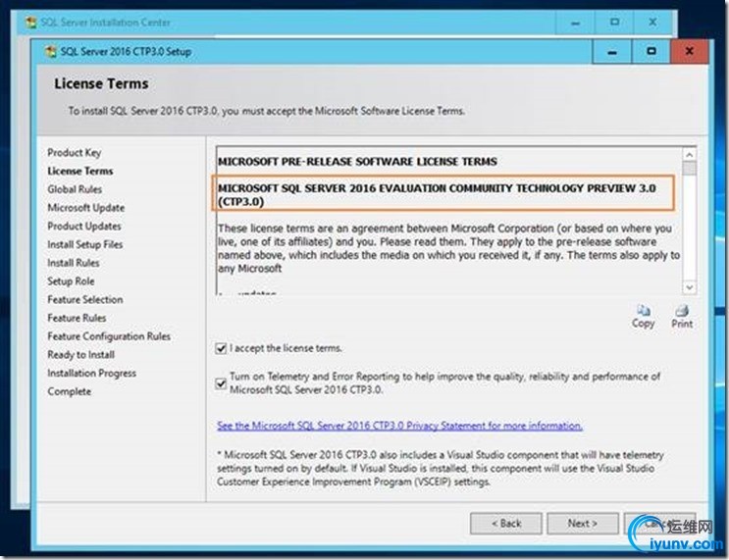Click the license text scroll down arrow

[690, 287]
